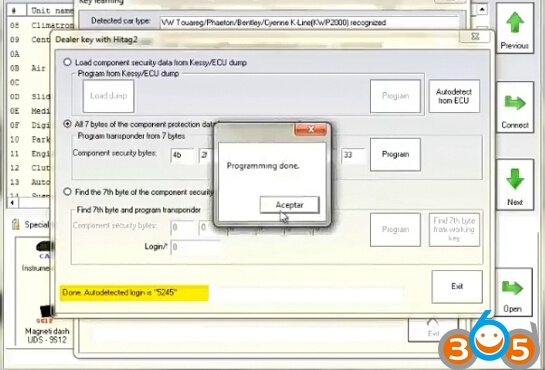Select unit row 12 Clutch
This screenshot has width=545, height=370.
(x=30, y=168)
